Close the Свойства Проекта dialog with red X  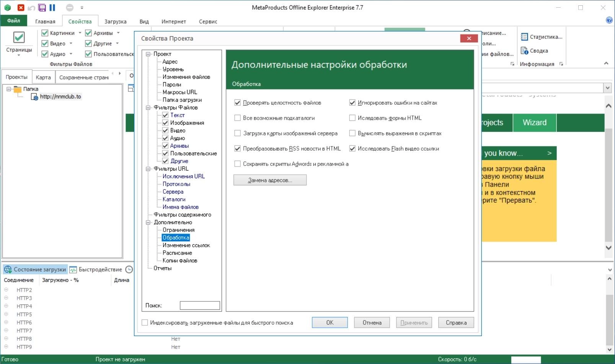coord(469,38)
